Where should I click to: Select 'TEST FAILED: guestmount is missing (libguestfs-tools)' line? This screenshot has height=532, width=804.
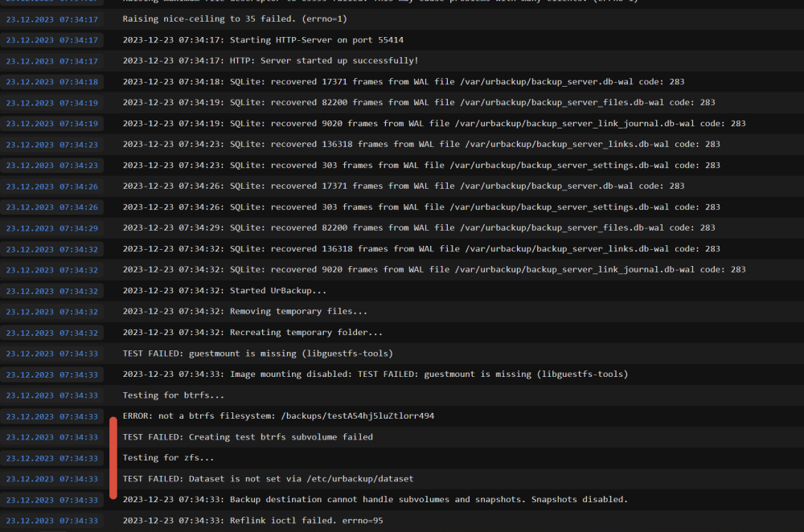258,353
